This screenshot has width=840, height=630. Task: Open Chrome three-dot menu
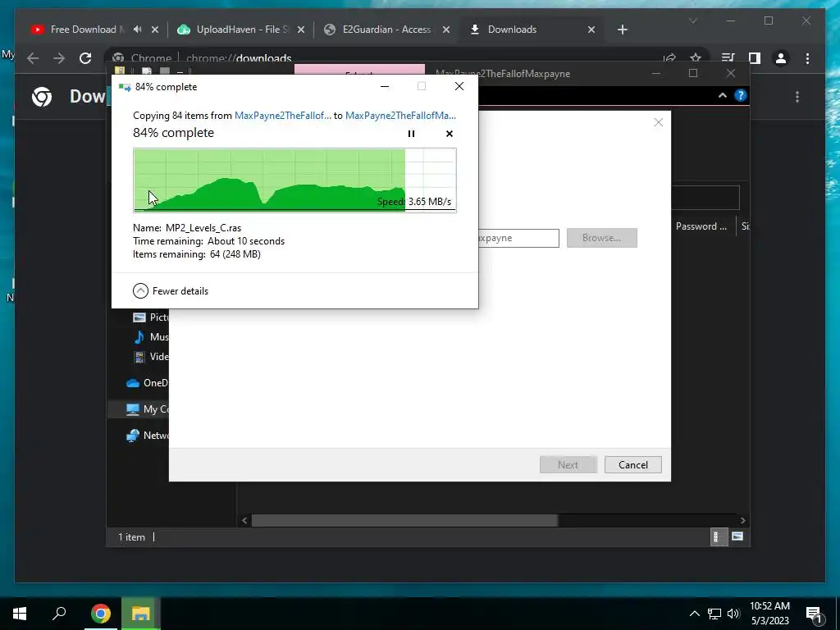pos(807,58)
